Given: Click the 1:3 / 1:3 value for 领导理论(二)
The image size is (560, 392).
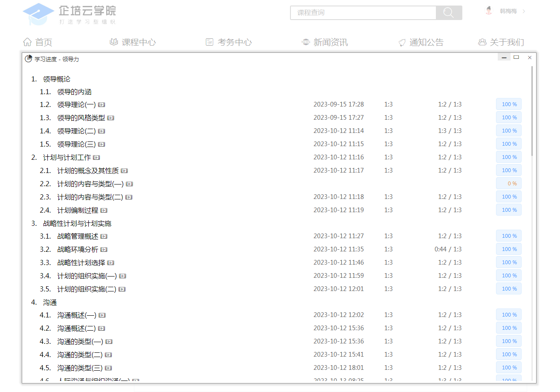Looking at the screenshot, I should click(450, 131).
